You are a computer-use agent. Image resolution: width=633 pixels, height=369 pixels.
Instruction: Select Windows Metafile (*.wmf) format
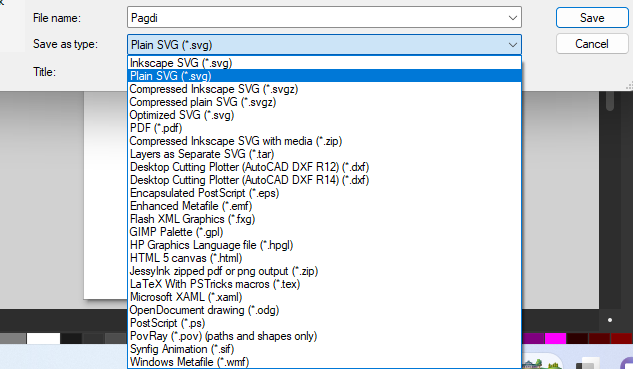(x=324, y=362)
